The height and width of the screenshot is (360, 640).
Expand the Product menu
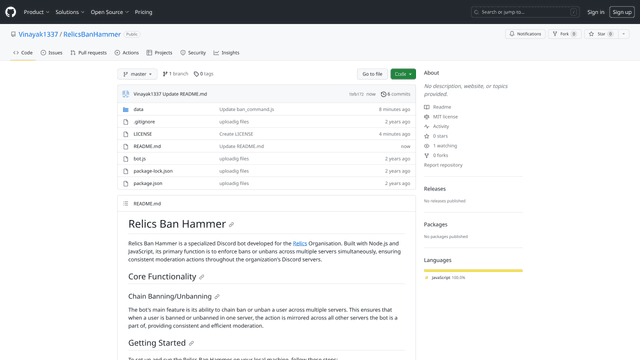[x=36, y=12]
